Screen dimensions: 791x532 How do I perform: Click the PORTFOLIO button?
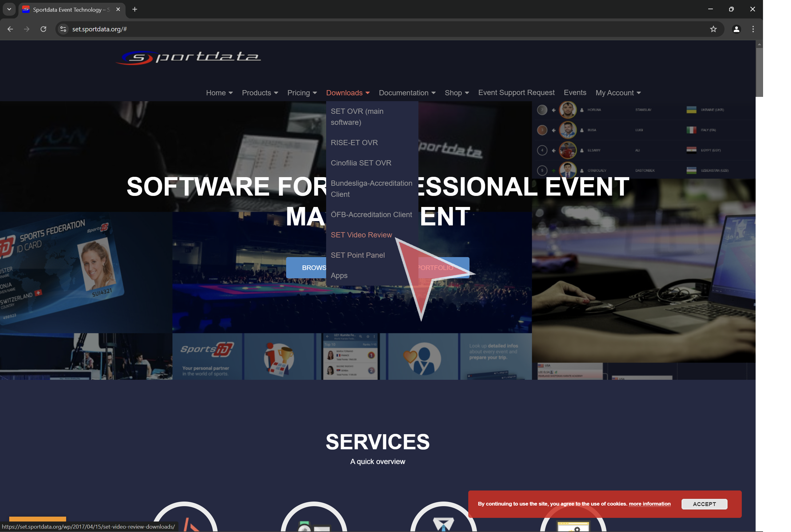[444, 268]
